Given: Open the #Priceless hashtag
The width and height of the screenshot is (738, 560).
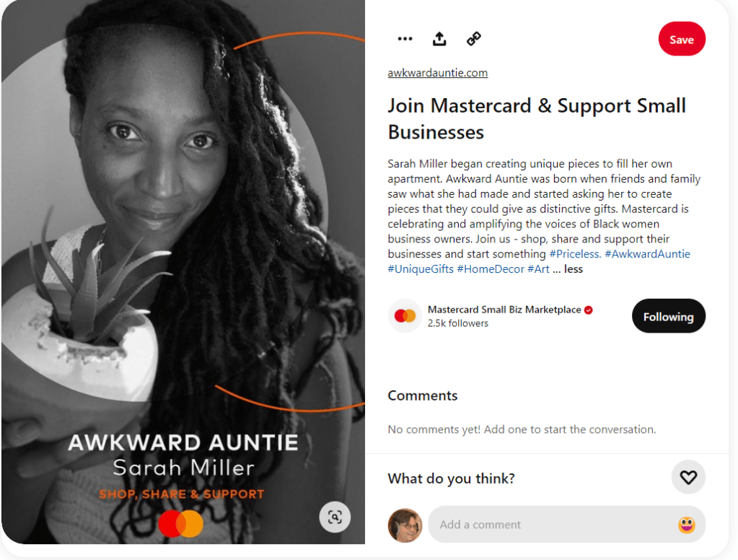Looking at the screenshot, I should pyautogui.click(x=575, y=254).
